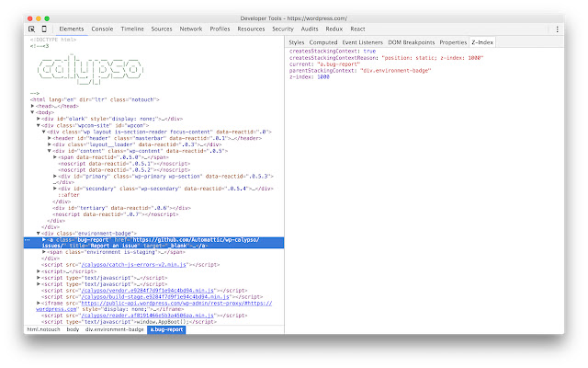
Task: Click the ellipsis beside selected bug-report node
Action: point(28,239)
